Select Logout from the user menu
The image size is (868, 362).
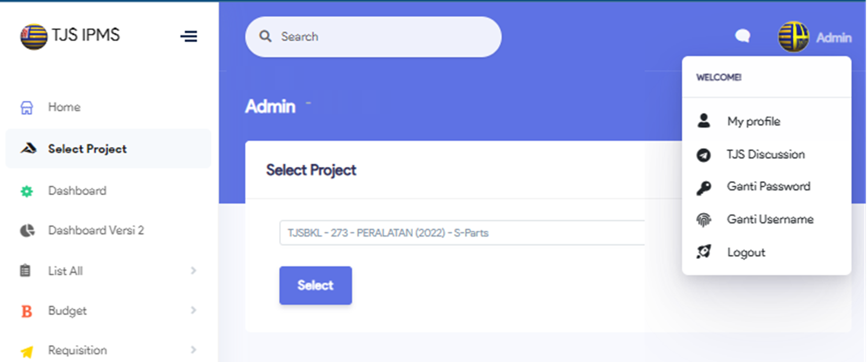746,252
